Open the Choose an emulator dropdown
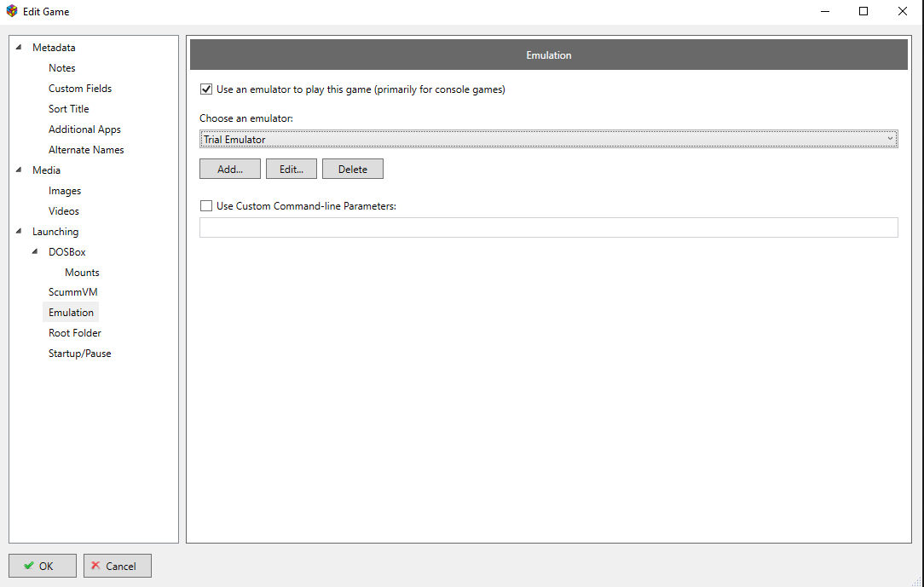The height and width of the screenshot is (587, 924). (x=548, y=139)
